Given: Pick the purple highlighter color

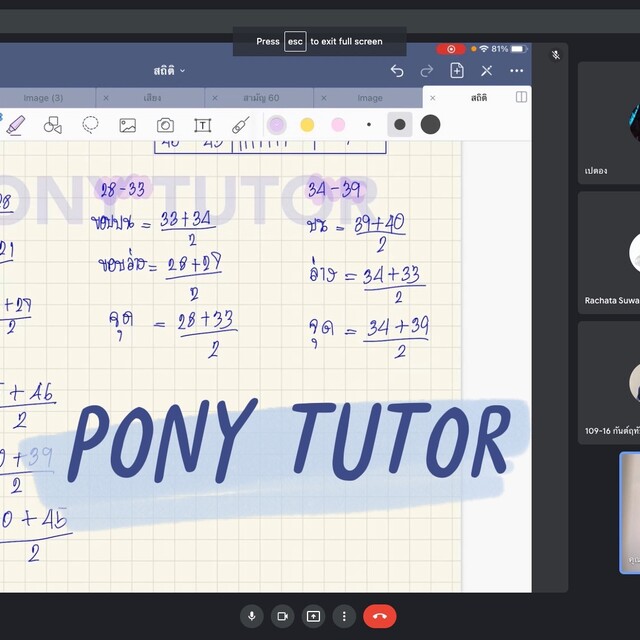Looking at the screenshot, I should pyautogui.click(x=276, y=125).
